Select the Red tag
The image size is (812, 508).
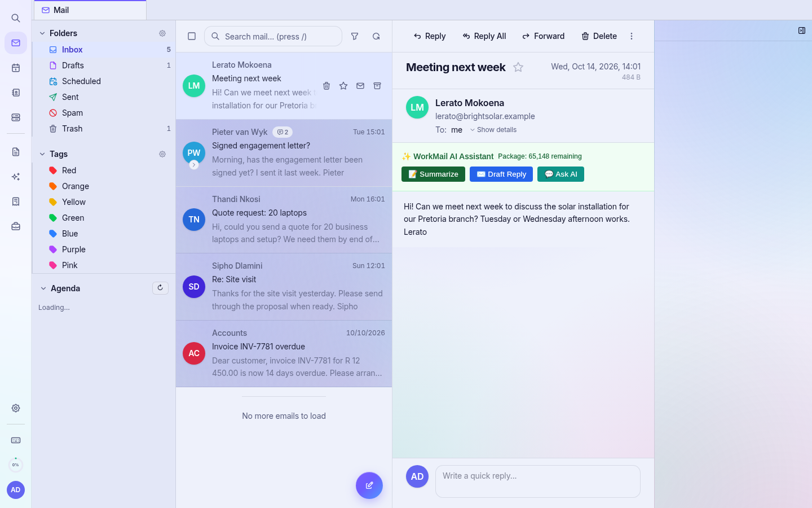(104, 170)
